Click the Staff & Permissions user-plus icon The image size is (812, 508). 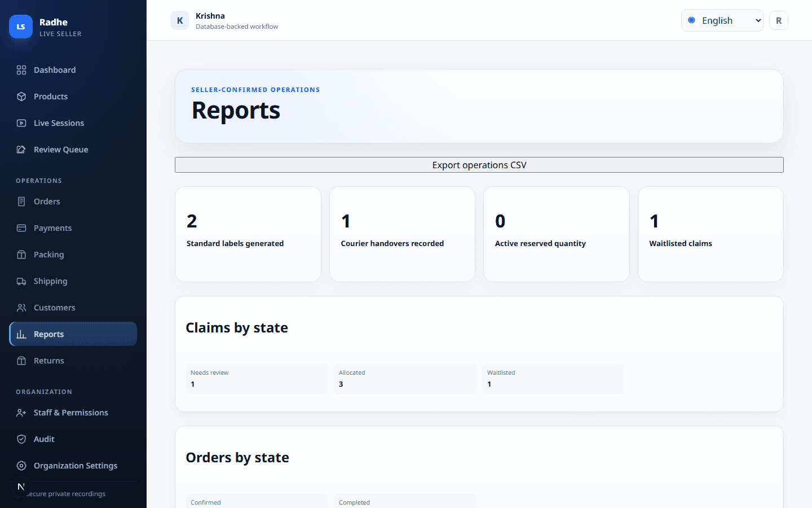point(21,413)
